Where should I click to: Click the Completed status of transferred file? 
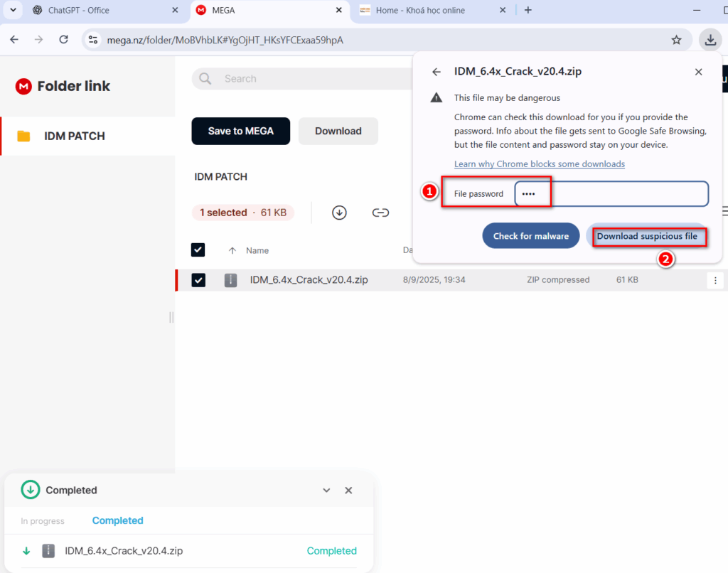331,551
